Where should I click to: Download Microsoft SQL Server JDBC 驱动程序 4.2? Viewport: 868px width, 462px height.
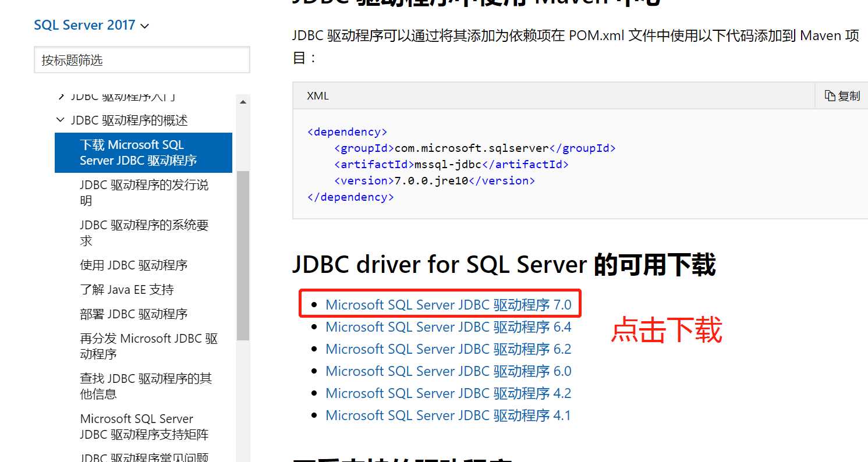click(448, 393)
